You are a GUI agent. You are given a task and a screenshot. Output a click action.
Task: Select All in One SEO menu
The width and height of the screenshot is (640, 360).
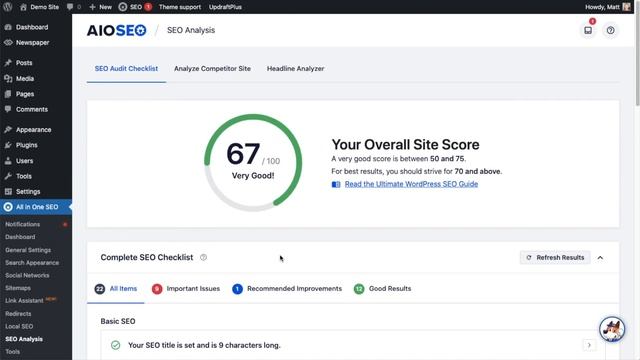(36, 207)
